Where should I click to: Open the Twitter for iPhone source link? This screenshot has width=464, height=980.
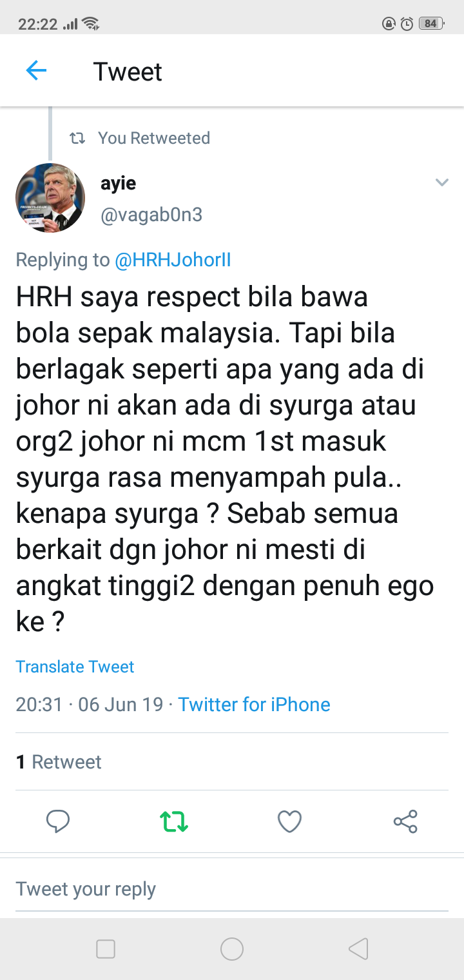tap(254, 704)
